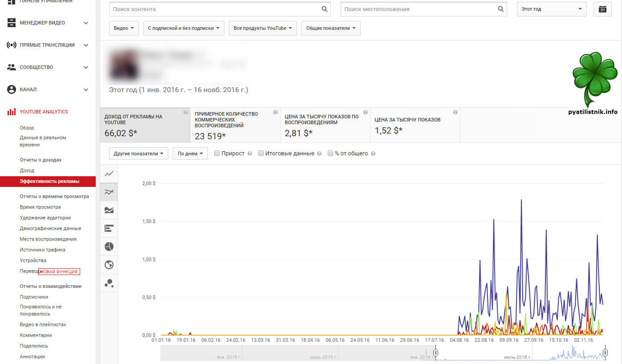The height and width of the screenshot is (364, 622).
Task: Open the Подписчики report
Action: (x=34, y=297)
